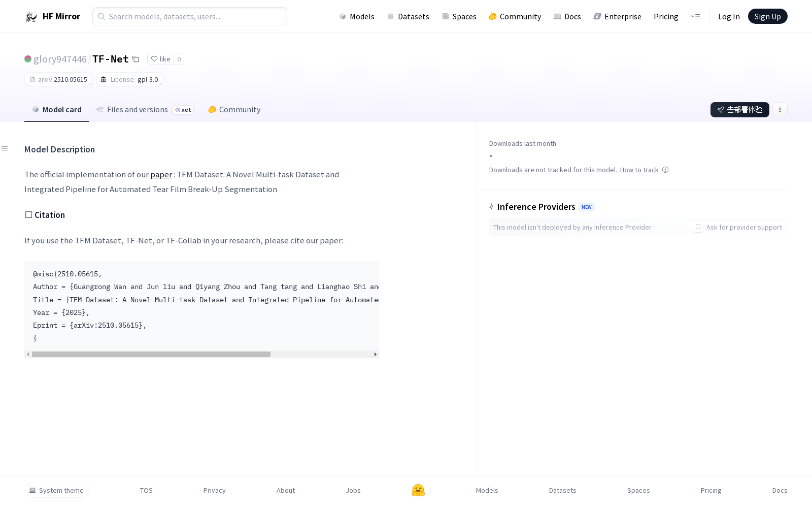Click the Datasets footer link
Viewport: 812px width, 508px height.
tap(563, 490)
